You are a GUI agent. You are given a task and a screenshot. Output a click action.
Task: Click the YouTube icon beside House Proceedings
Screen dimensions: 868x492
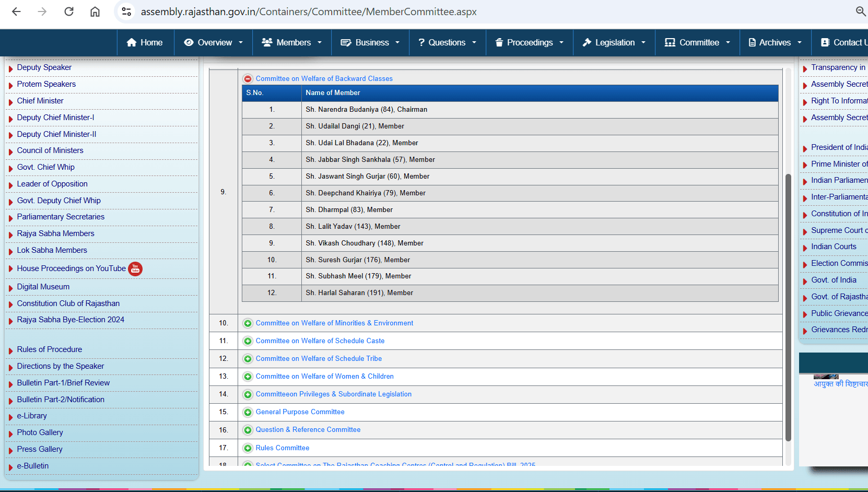click(x=135, y=268)
